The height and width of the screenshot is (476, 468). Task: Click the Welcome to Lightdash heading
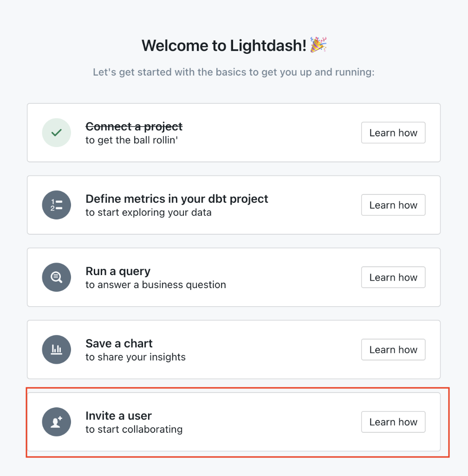pos(234,45)
